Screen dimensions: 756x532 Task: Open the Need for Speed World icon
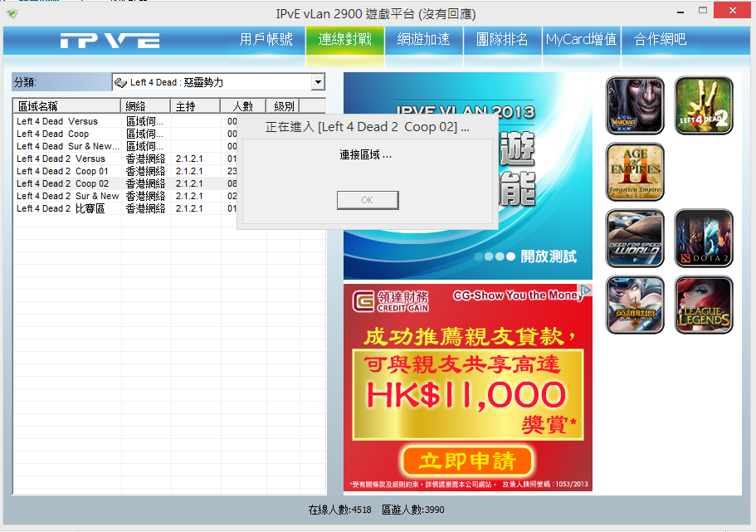tap(635, 238)
